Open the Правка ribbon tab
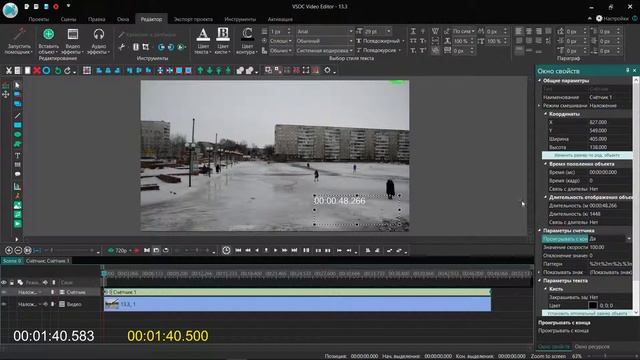 [96, 19]
